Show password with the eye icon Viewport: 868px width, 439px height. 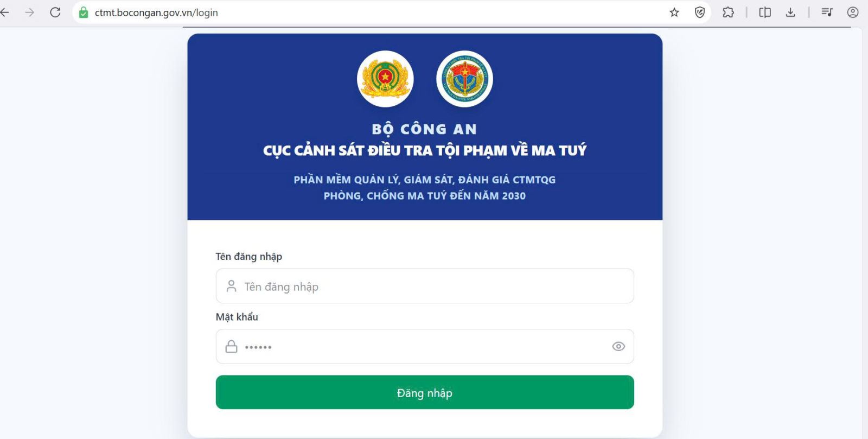coord(618,346)
